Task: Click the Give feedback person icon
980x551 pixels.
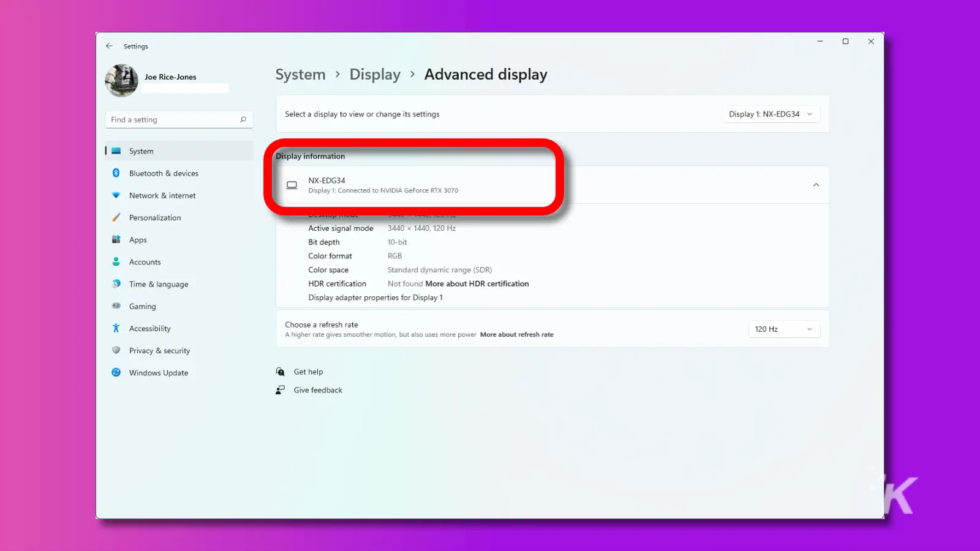Action: [280, 390]
